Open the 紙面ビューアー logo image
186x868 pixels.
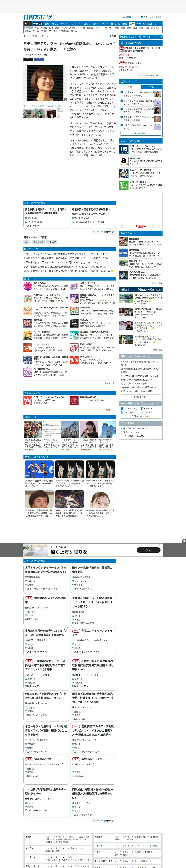click(124, 173)
